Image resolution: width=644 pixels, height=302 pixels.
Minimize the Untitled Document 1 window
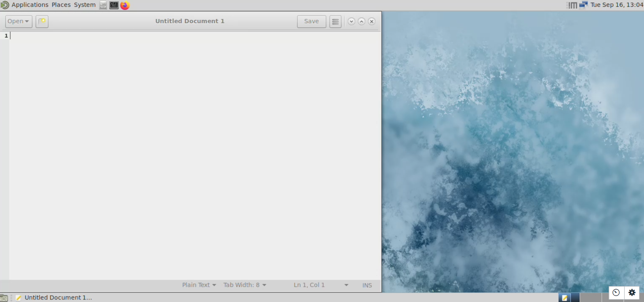click(x=351, y=21)
